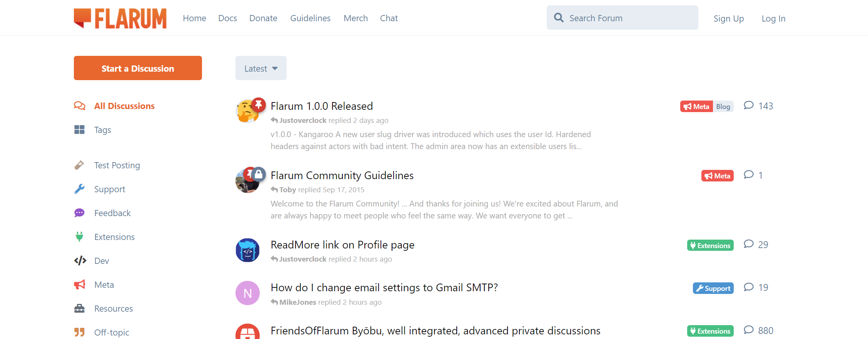868x339 pixels.
Task: Open the Docs menu item
Action: [x=227, y=18]
